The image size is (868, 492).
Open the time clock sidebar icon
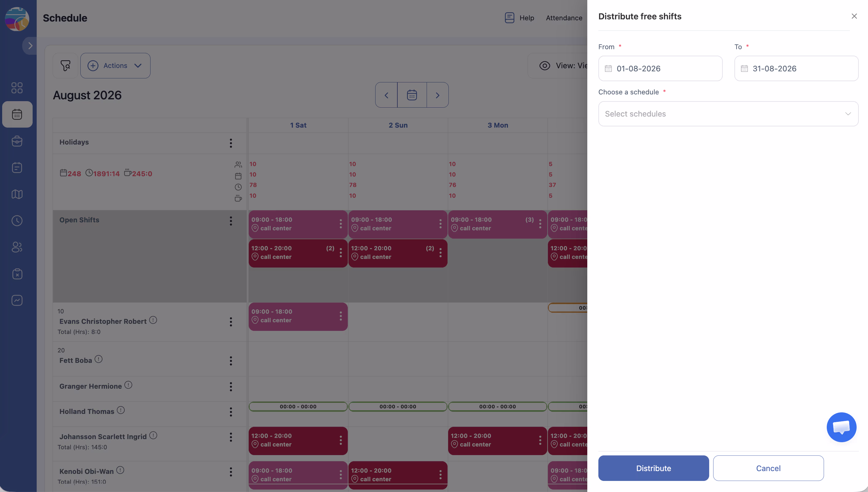[x=17, y=221]
